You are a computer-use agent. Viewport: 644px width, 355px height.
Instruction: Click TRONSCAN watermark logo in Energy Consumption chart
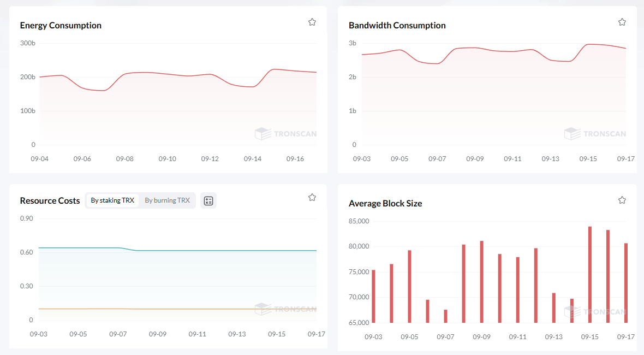[x=285, y=134]
